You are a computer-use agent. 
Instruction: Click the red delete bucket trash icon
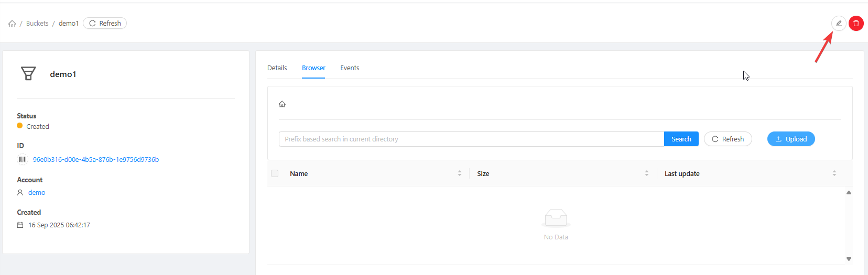click(x=856, y=23)
